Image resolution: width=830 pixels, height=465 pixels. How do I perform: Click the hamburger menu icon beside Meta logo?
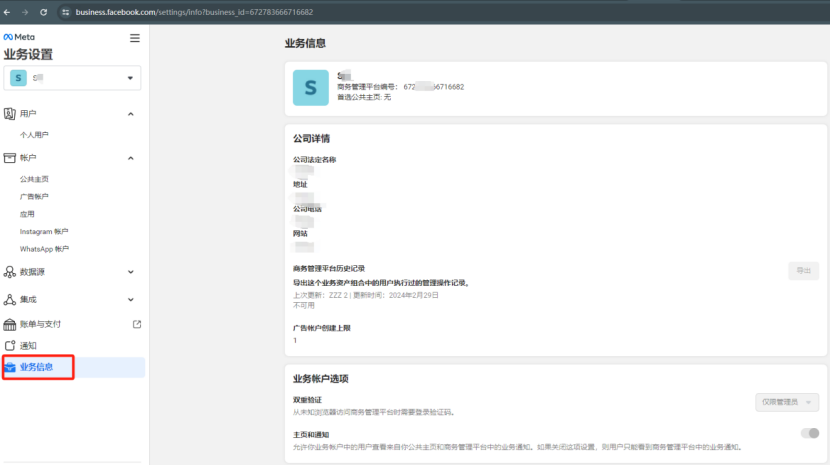(x=135, y=38)
